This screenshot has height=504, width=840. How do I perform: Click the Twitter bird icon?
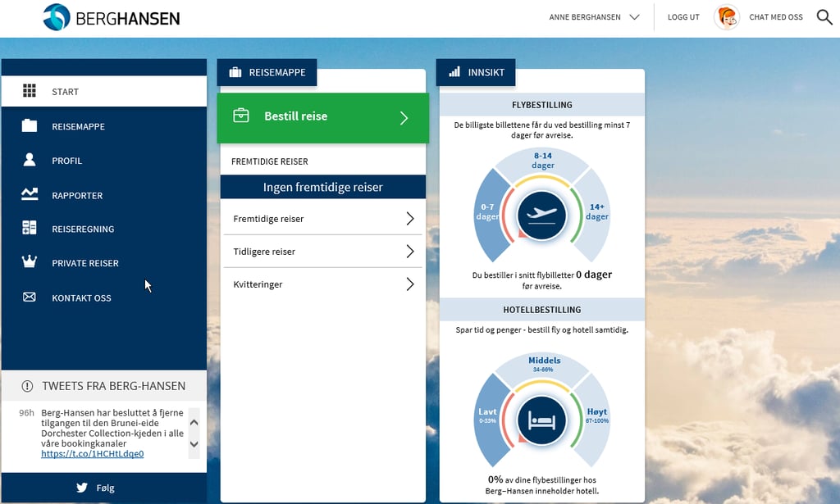pyautogui.click(x=82, y=488)
